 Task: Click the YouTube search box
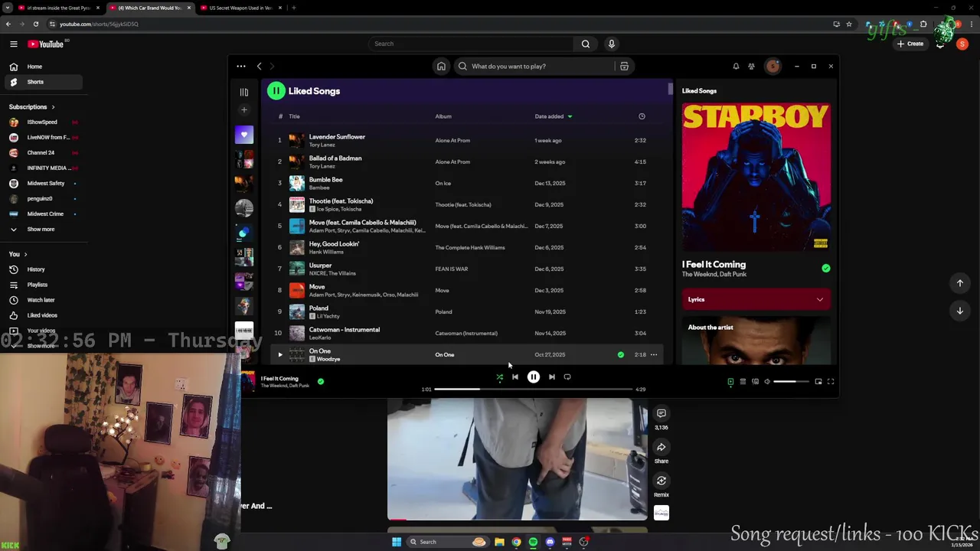471,44
